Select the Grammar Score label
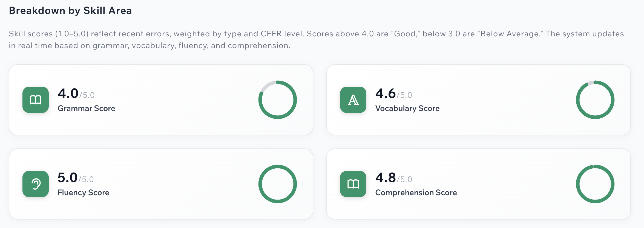The width and height of the screenshot is (644, 228). (86, 109)
